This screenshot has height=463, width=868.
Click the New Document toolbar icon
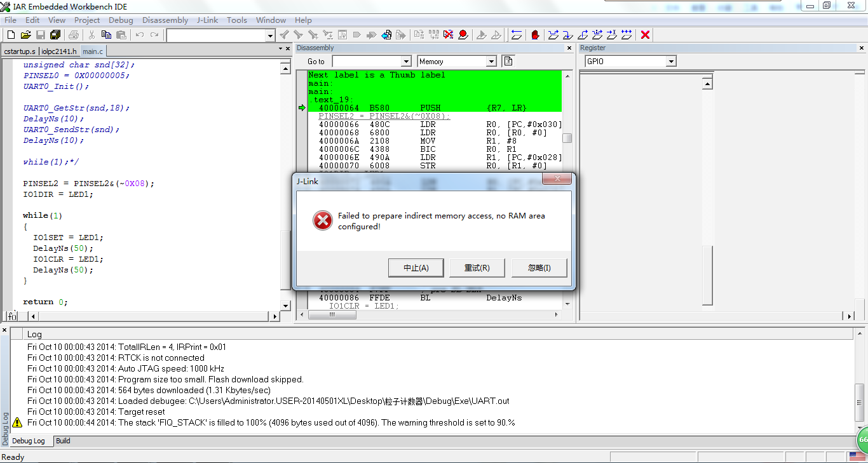(10, 35)
